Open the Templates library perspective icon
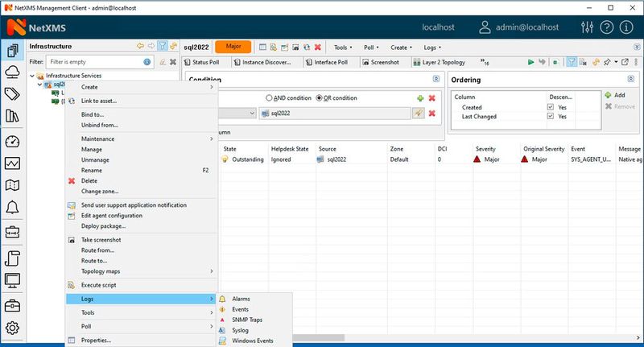Screen dimensions: 644x347 12,116
